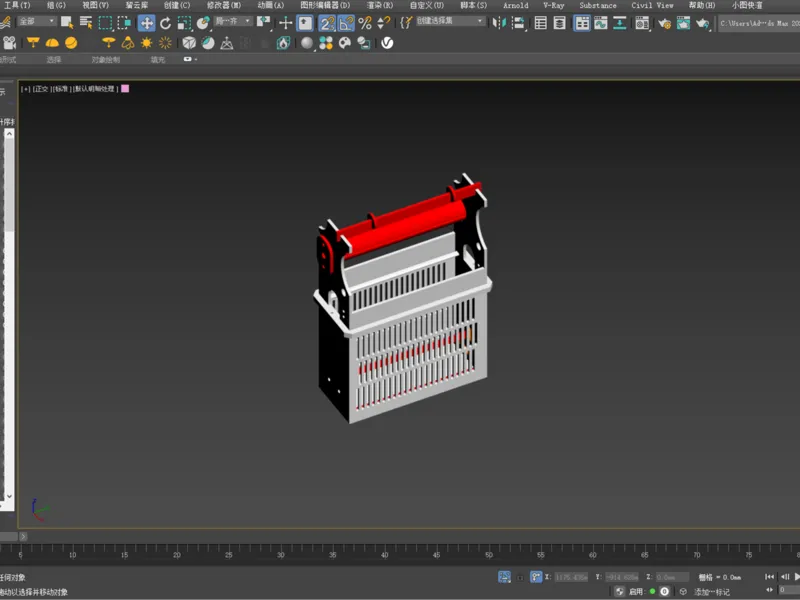Click the 添加一标记 time tag button
The width and height of the screenshot is (800, 600).
coord(712,592)
